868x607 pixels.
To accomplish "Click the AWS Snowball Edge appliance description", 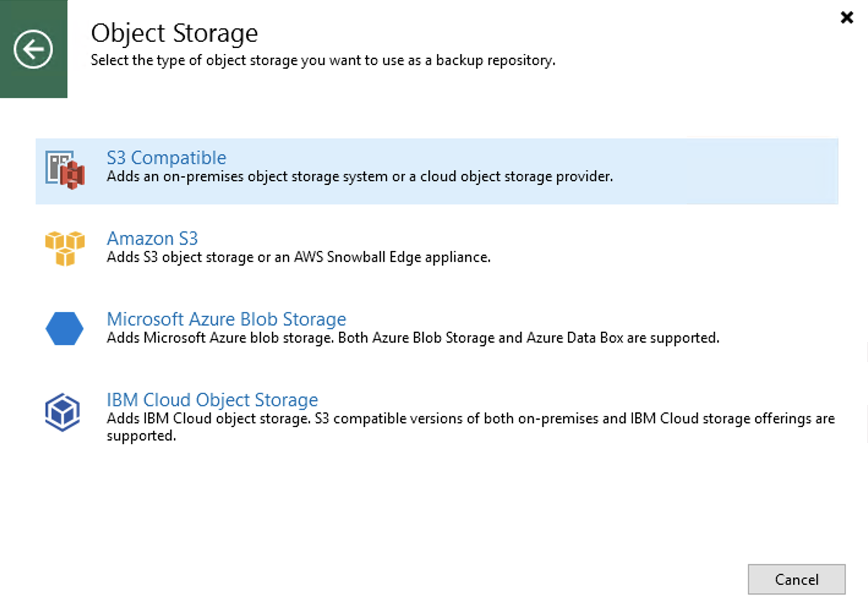I will [x=298, y=258].
